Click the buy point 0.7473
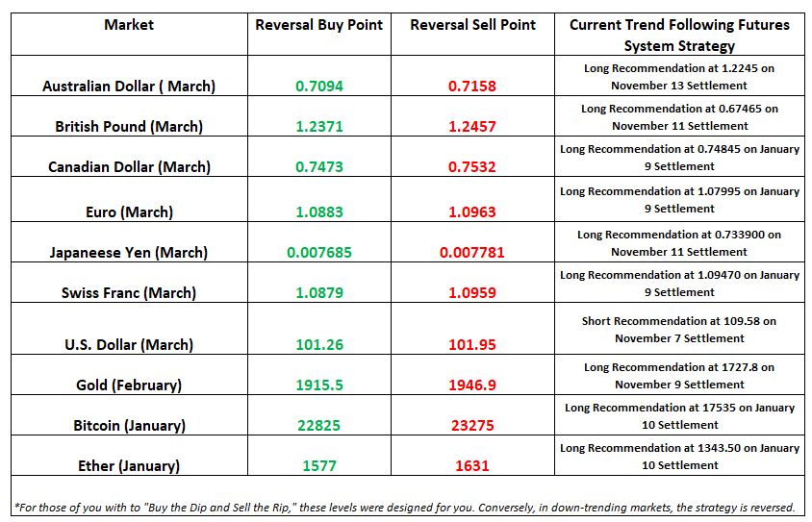 (319, 166)
